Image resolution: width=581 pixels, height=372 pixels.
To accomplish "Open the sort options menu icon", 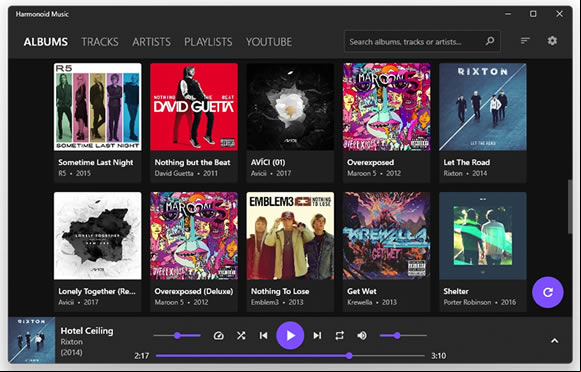I will [525, 41].
